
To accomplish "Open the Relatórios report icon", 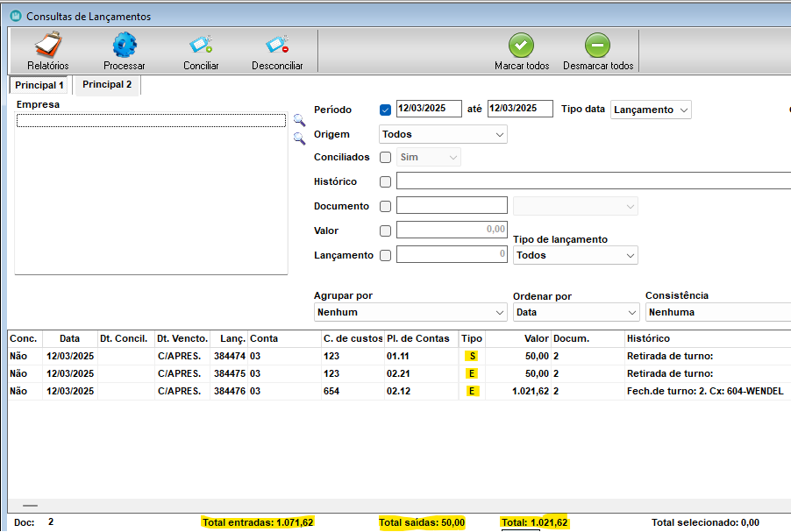I will 47,46.
